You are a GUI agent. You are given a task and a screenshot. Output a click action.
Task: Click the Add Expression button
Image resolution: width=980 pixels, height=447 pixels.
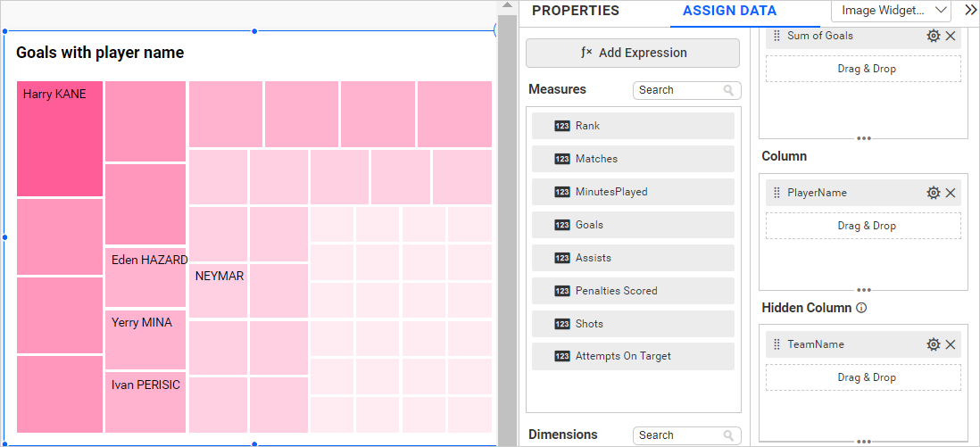tap(633, 53)
